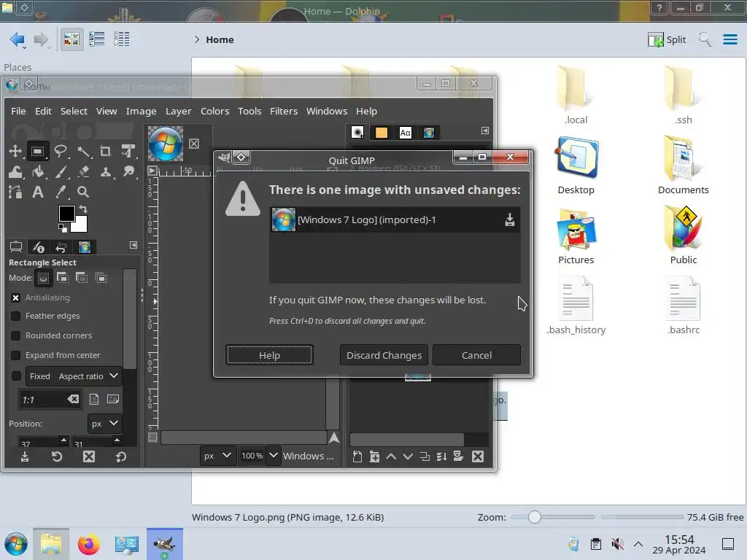Screen dimensions: 747x560
Task: Toggle the Antialiasing checkbox
Action: tap(16, 297)
